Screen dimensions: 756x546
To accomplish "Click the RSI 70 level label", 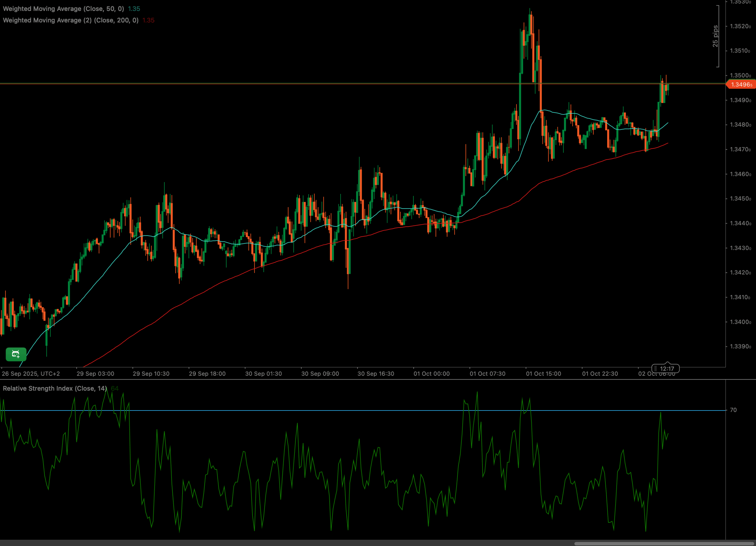I will point(733,410).
